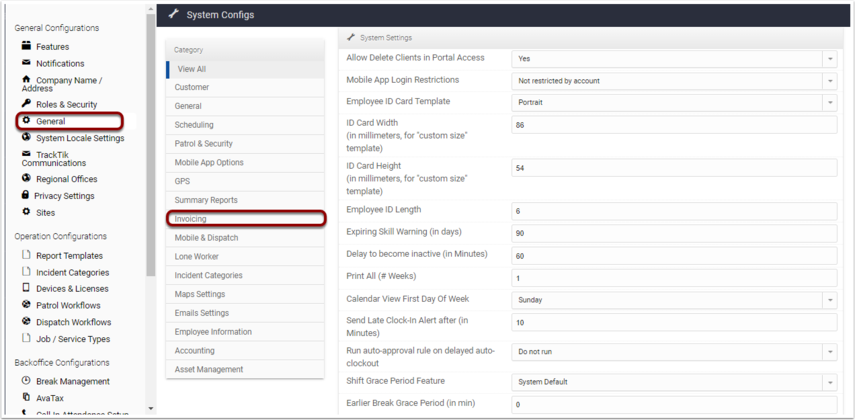Image resolution: width=855 pixels, height=420 pixels.
Task: Click the System Settings wrench icon
Action: 351,38
